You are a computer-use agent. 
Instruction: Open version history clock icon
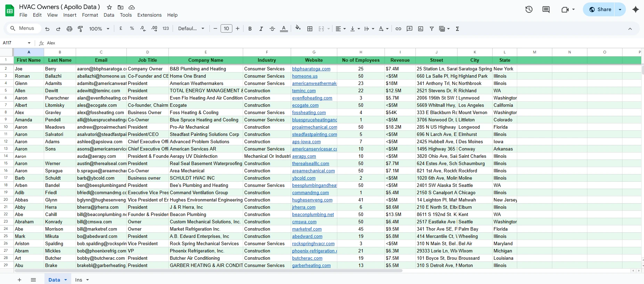(529, 9)
